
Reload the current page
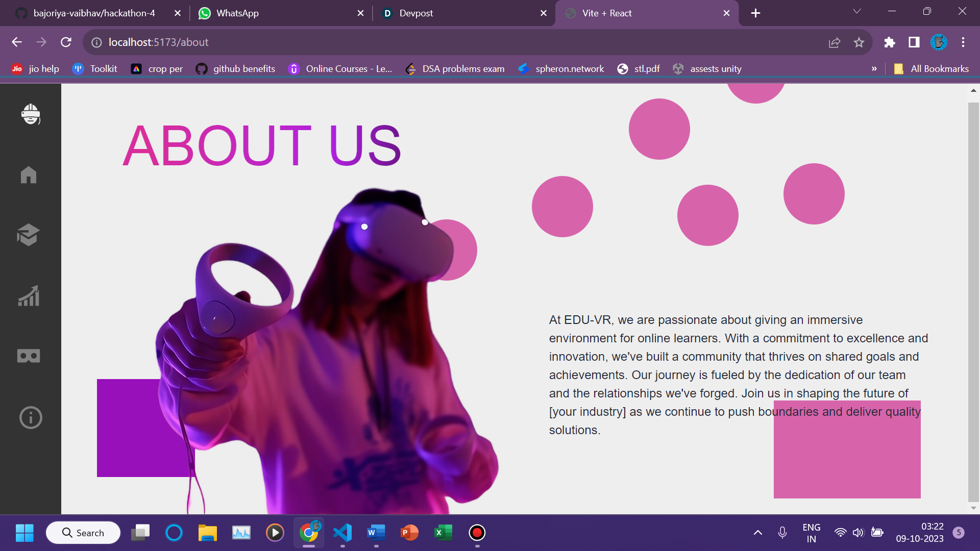[66, 42]
